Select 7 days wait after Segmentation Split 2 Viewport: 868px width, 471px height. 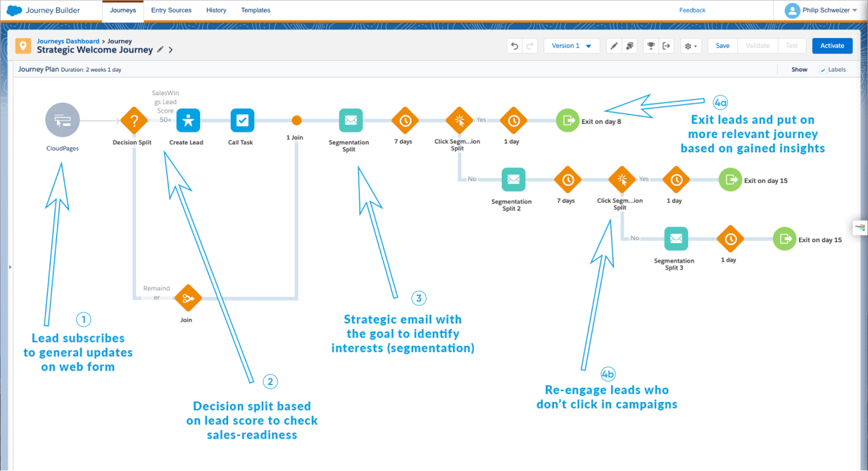pos(568,179)
